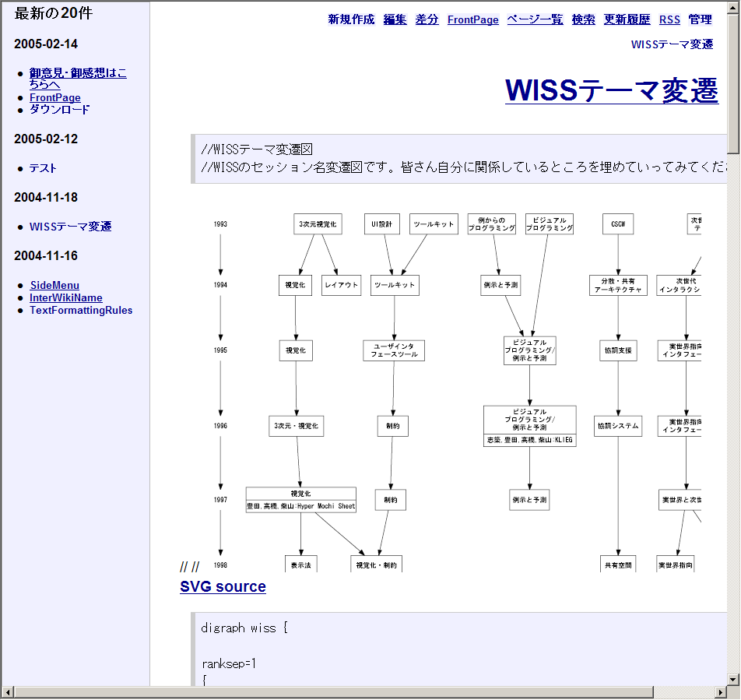Click the 協調システム node in the diagram

(618, 426)
